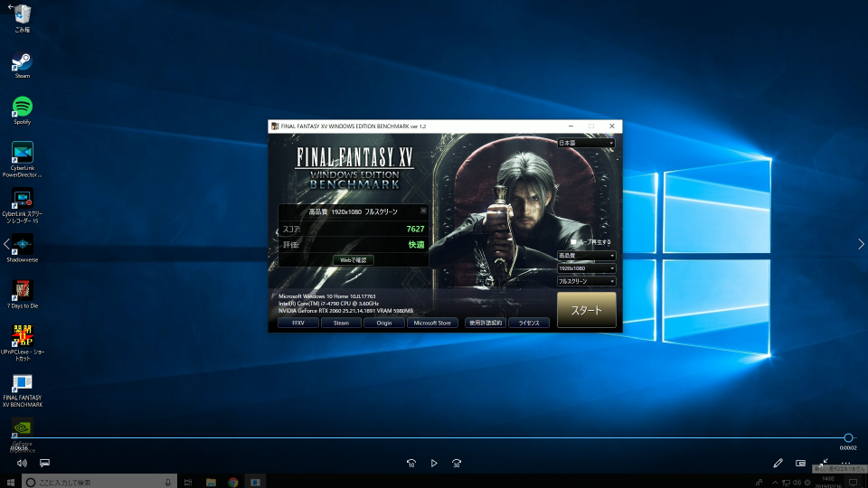Click the video seek bar handle

point(849,437)
